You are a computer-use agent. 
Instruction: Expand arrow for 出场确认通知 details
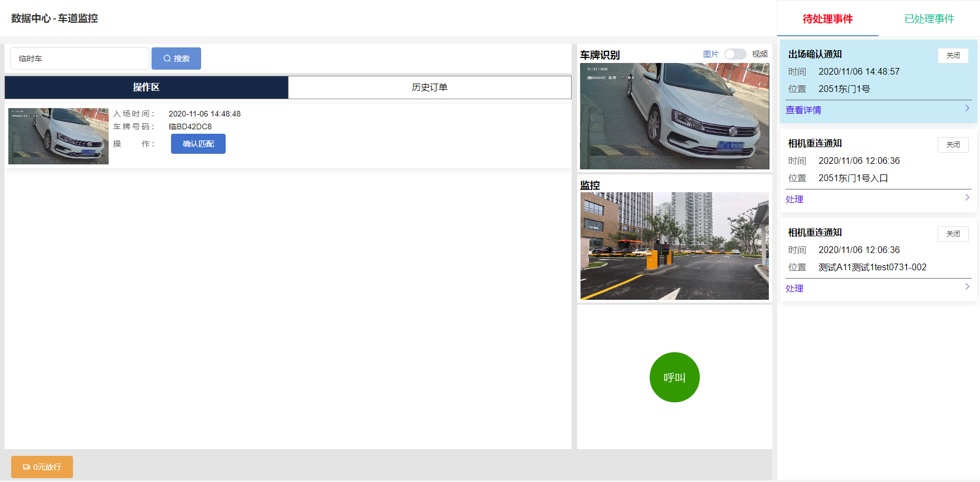[967, 109]
